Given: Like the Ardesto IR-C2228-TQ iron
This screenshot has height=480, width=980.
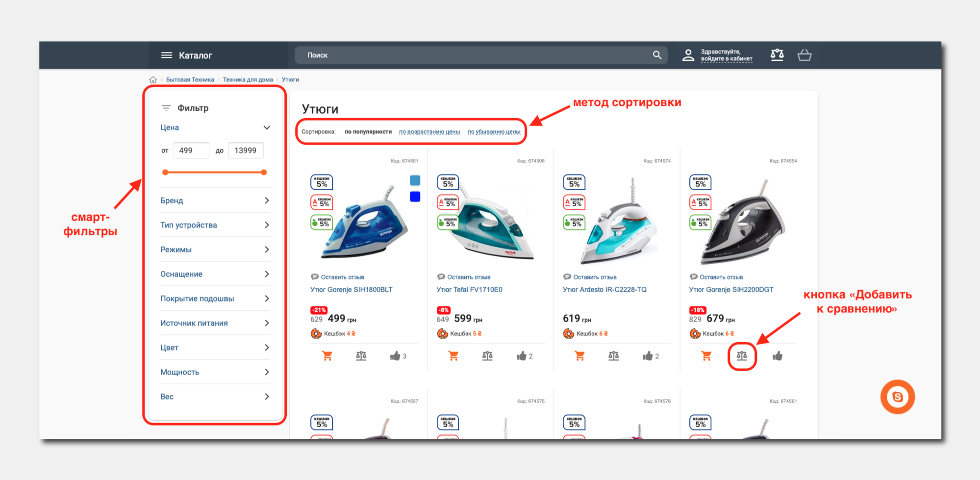Looking at the screenshot, I should coord(648,356).
